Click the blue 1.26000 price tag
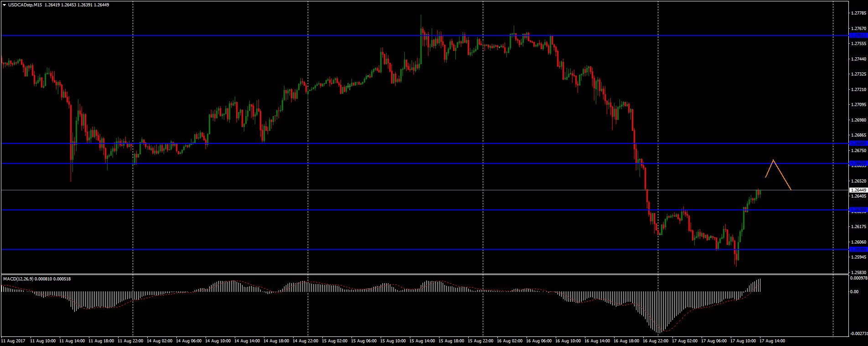Image resolution: width=868 pixels, height=346 pixels. 857,249
